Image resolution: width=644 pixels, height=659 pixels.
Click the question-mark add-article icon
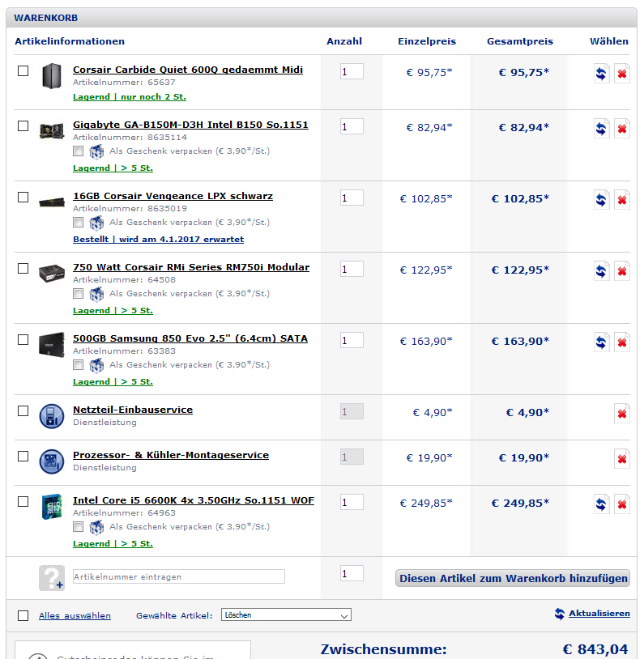point(52,578)
